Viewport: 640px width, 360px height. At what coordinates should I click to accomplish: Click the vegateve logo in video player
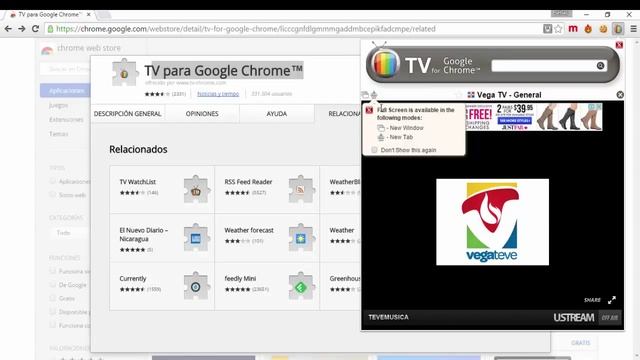(x=492, y=222)
